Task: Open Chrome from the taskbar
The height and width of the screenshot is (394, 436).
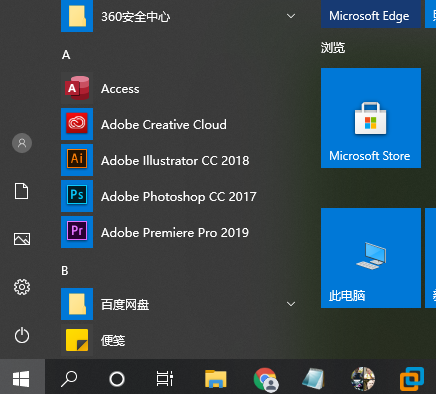Action: (265, 379)
